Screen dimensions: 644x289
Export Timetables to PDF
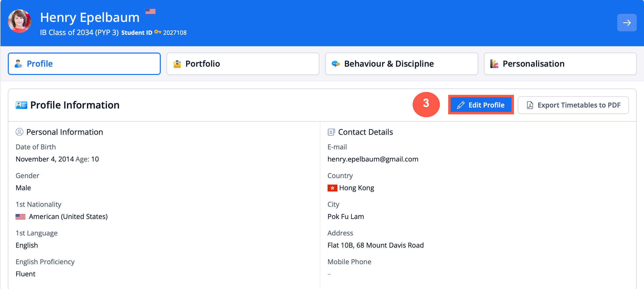(573, 105)
